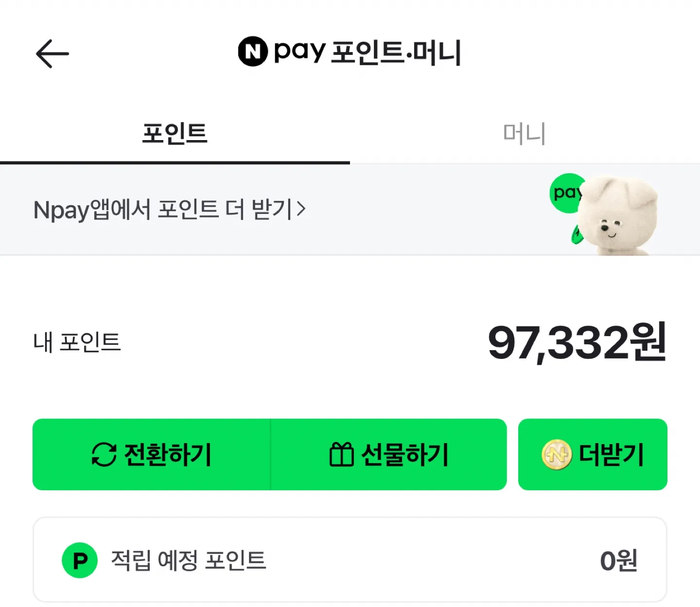Tap the gift box icon on 선물하기

pos(341,454)
